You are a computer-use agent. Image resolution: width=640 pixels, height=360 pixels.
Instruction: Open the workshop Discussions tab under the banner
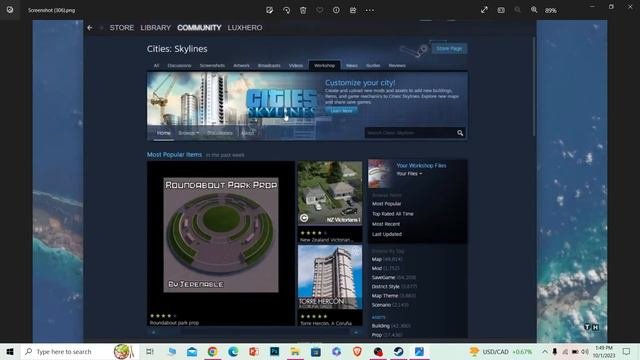220,133
